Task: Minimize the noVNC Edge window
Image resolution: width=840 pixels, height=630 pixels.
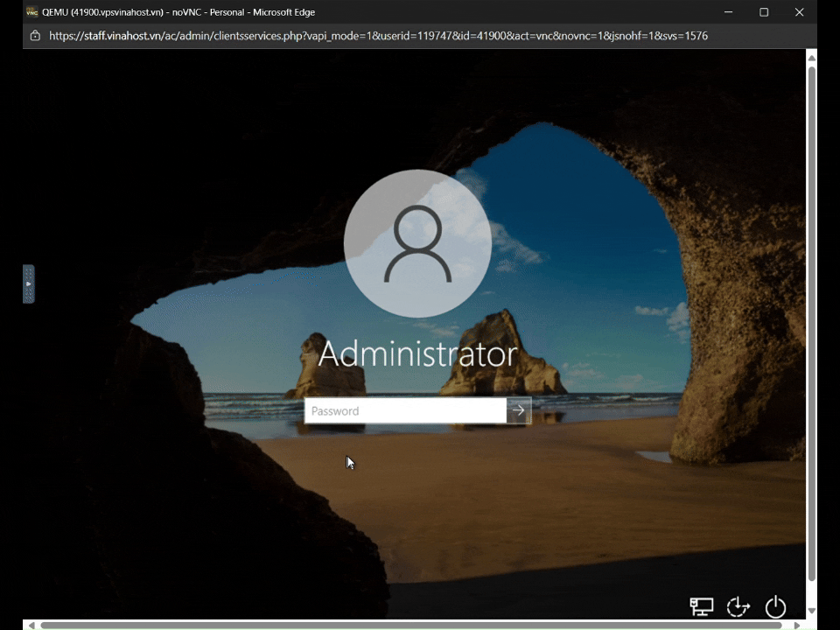Action: (x=728, y=12)
